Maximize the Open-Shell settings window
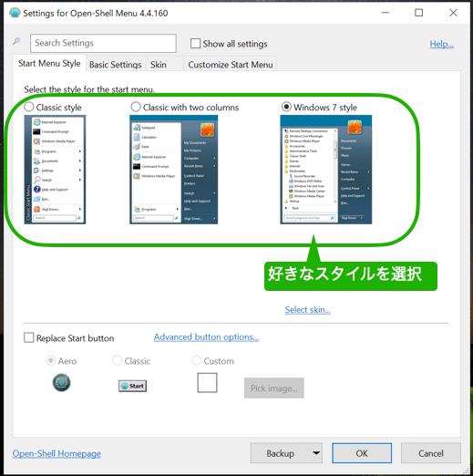 point(419,13)
